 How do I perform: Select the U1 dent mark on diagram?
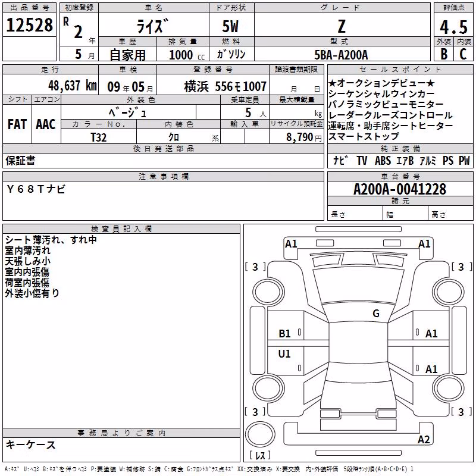(284, 353)
